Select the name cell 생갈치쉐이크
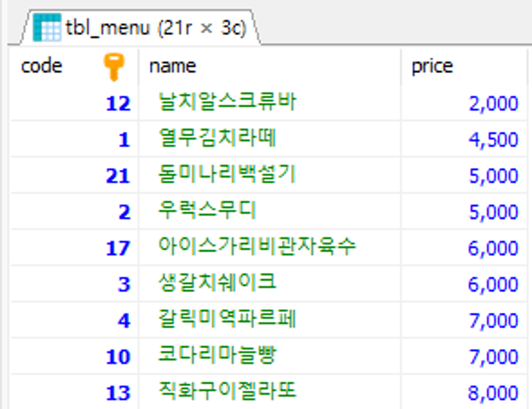Image resolution: width=532 pixels, height=409 pixels. coord(217,283)
